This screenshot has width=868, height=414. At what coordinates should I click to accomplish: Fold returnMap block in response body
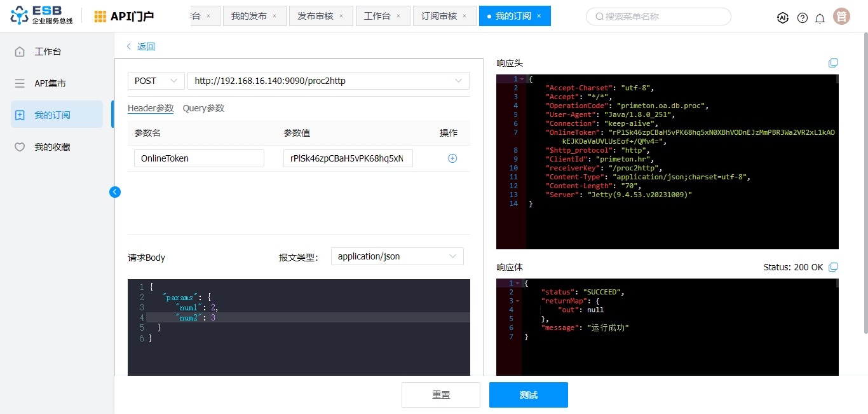coord(518,301)
